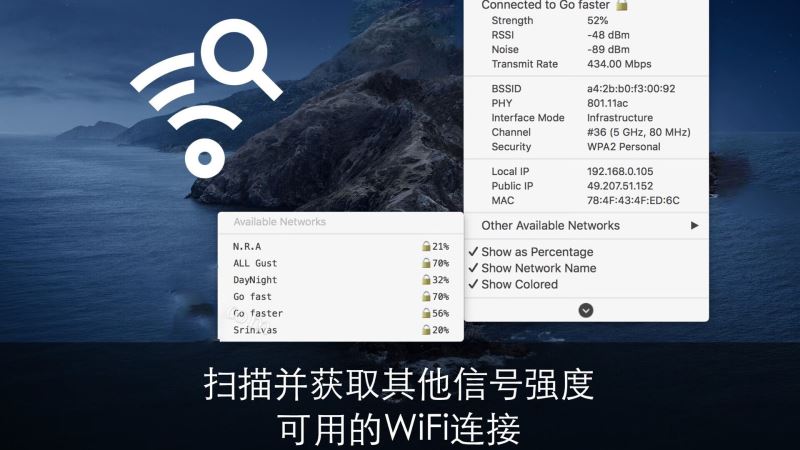Viewport: 800px width, 450px height.
Task: Click the lock icon for Go faster network row
Action: tap(426, 313)
